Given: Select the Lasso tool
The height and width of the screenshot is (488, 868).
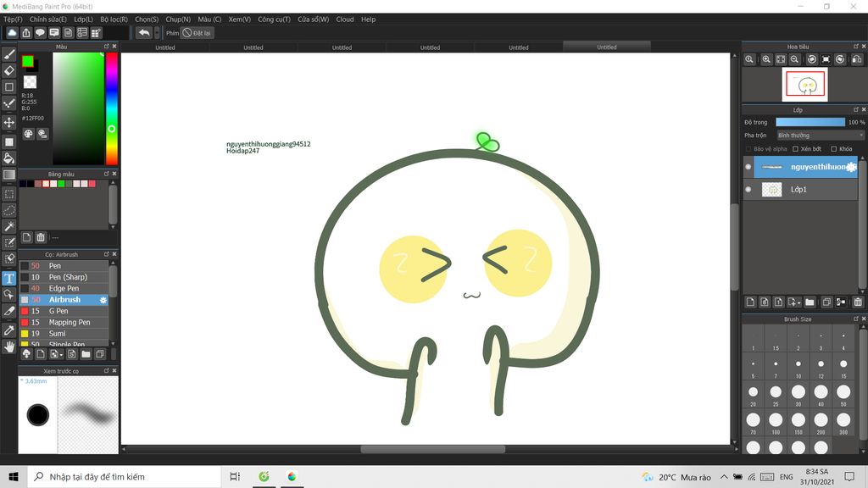Looking at the screenshot, I should pyautogui.click(x=8, y=210).
